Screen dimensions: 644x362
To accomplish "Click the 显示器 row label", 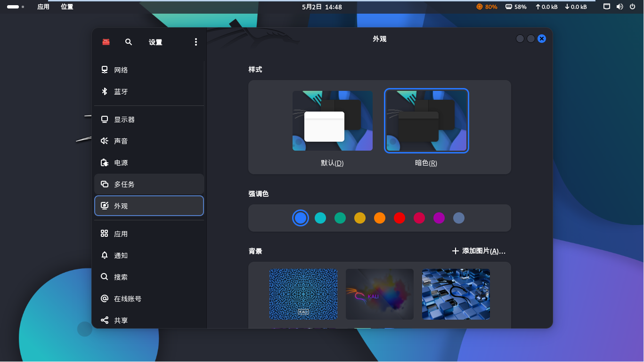I will 124,120.
